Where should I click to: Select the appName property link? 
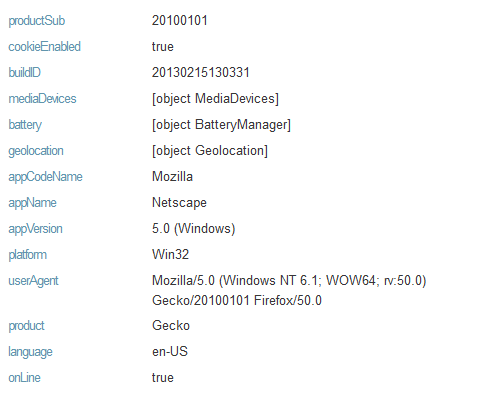(x=32, y=203)
